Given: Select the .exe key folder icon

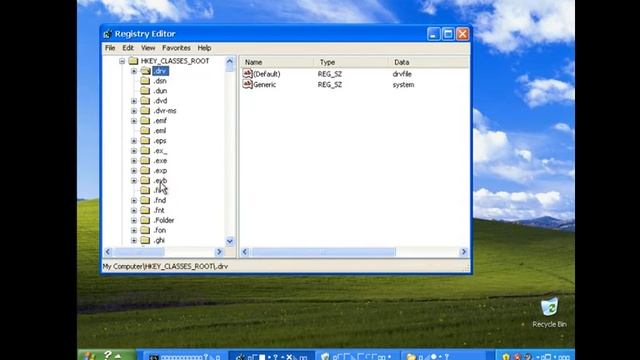Looking at the screenshot, I should click(145, 160).
